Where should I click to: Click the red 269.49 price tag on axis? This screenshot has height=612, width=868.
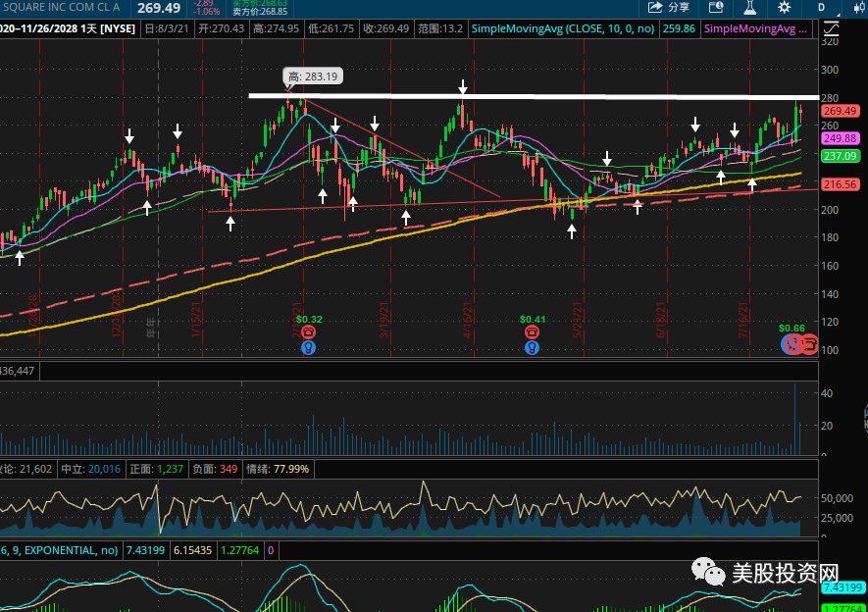coord(840,111)
